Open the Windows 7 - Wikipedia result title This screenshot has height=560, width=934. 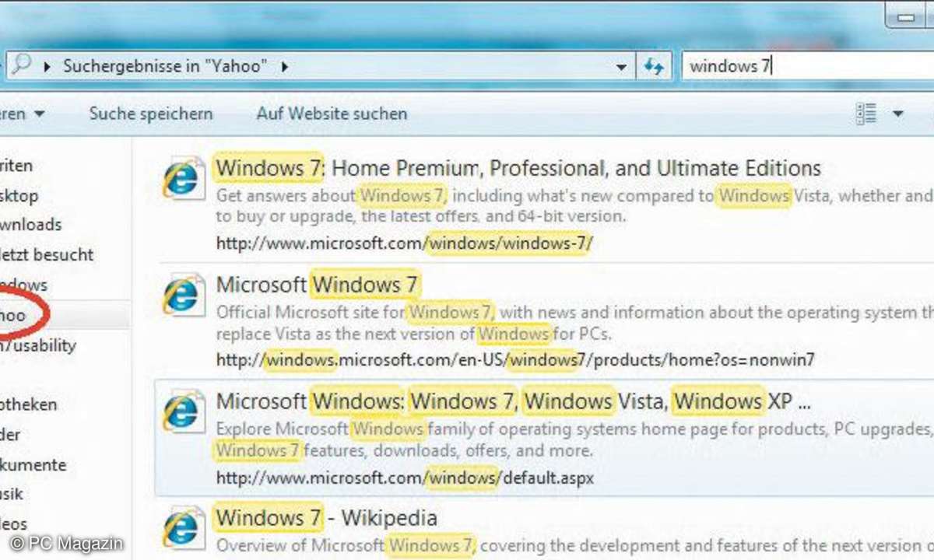click(x=326, y=518)
